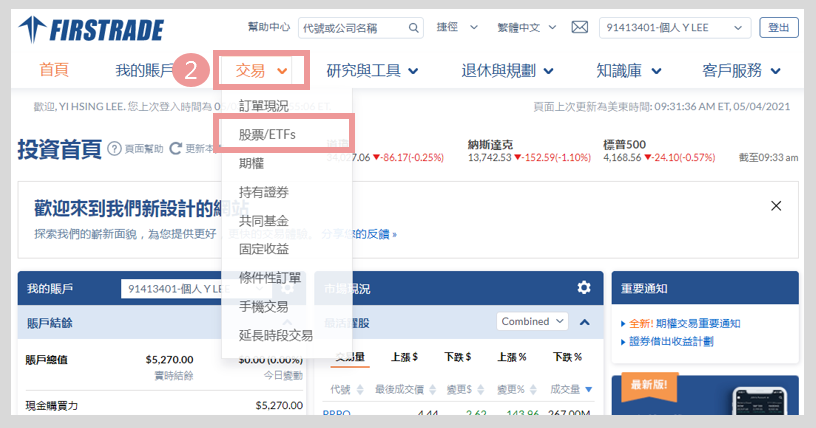Switch to the 下跌% tab

[x=567, y=357]
